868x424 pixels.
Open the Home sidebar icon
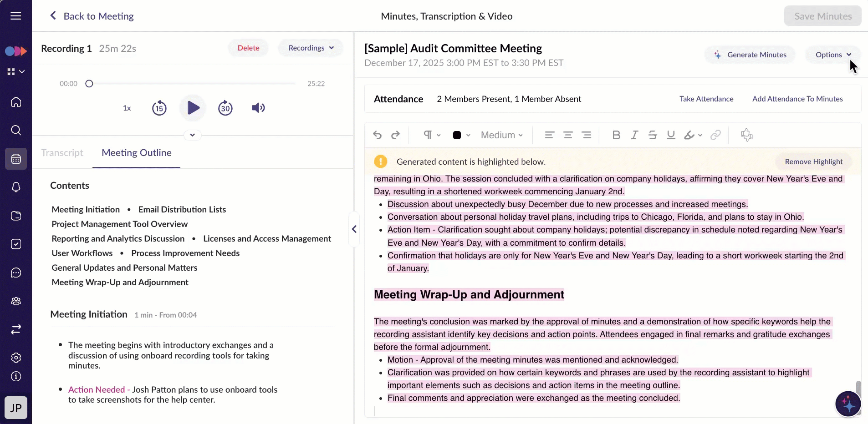pyautogui.click(x=16, y=102)
